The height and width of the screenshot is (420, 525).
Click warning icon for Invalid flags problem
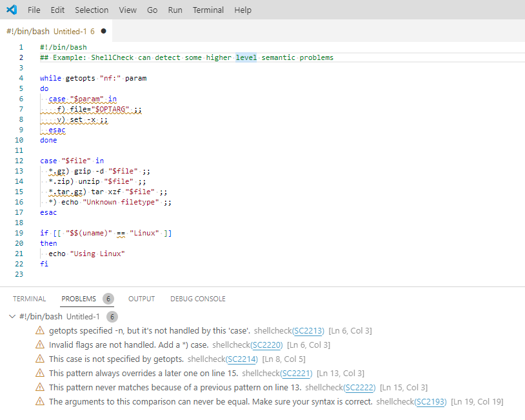40,345
